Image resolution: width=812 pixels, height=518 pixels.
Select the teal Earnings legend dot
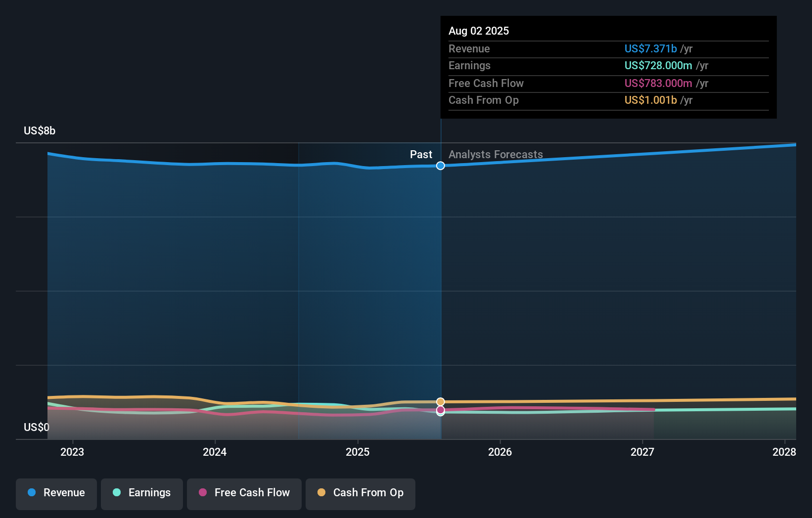[117, 493]
